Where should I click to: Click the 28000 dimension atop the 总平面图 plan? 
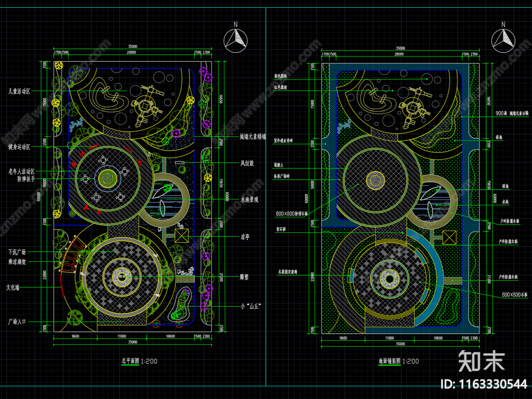131,52
